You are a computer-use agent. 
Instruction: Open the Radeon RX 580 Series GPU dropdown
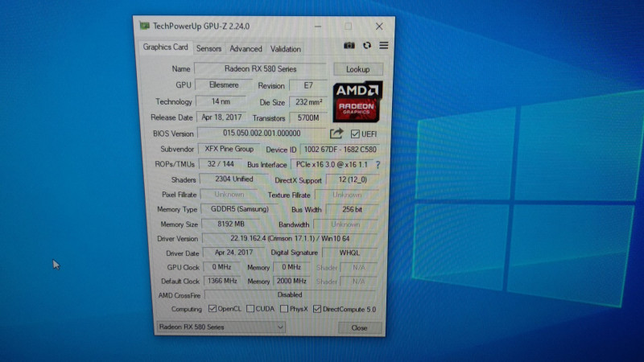(221, 327)
